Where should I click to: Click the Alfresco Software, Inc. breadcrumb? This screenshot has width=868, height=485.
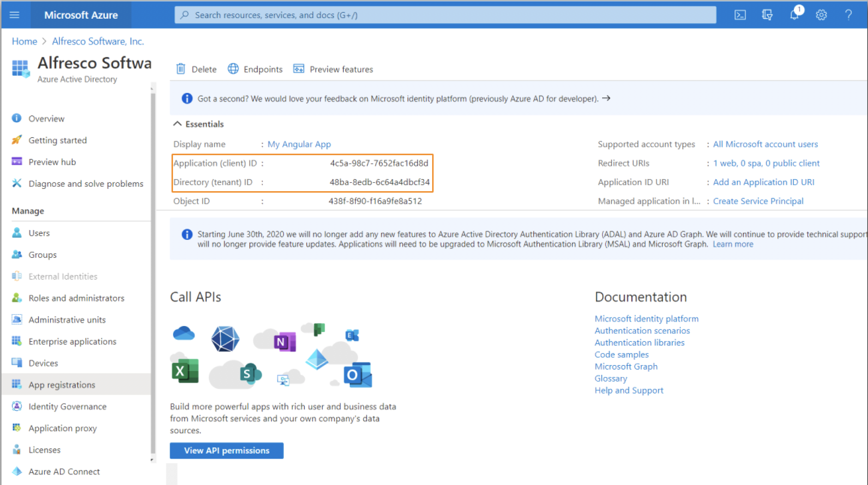(98, 41)
